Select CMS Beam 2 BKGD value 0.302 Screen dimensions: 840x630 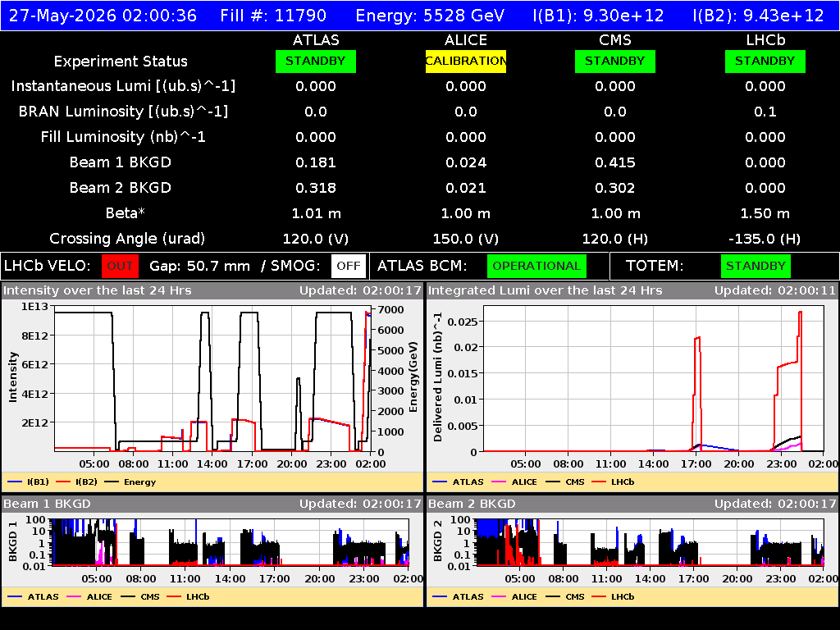coord(615,188)
